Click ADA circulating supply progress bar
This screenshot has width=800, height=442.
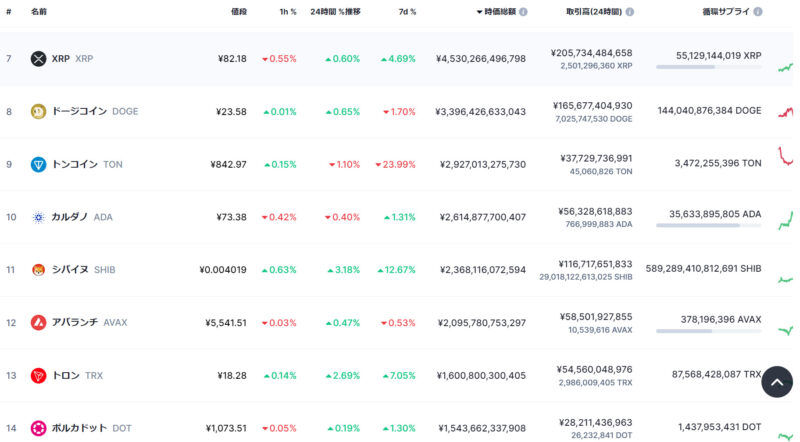tap(709, 225)
